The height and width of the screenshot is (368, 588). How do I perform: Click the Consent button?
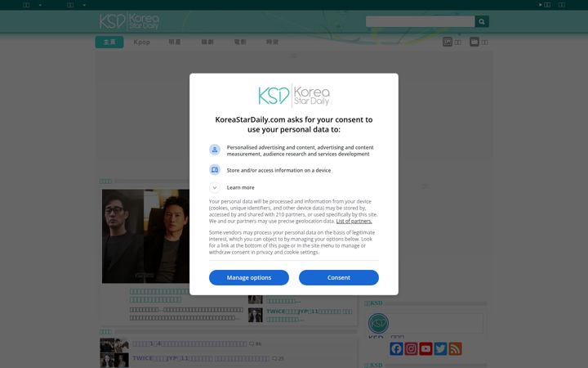coord(339,277)
